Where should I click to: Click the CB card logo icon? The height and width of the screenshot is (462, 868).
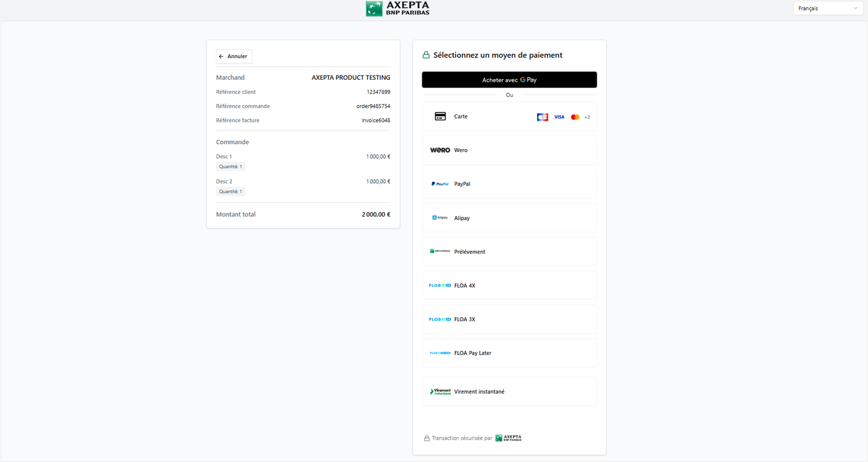tap(542, 117)
